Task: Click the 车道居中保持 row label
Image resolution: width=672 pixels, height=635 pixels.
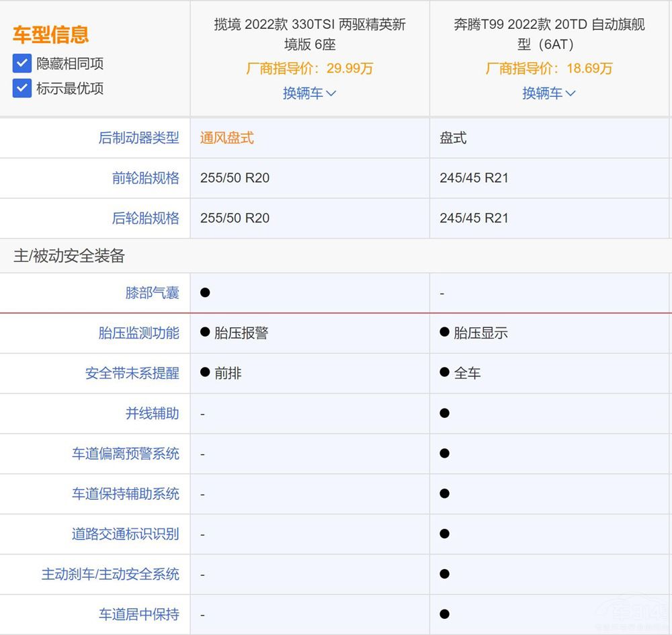Action: (x=139, y=614)
